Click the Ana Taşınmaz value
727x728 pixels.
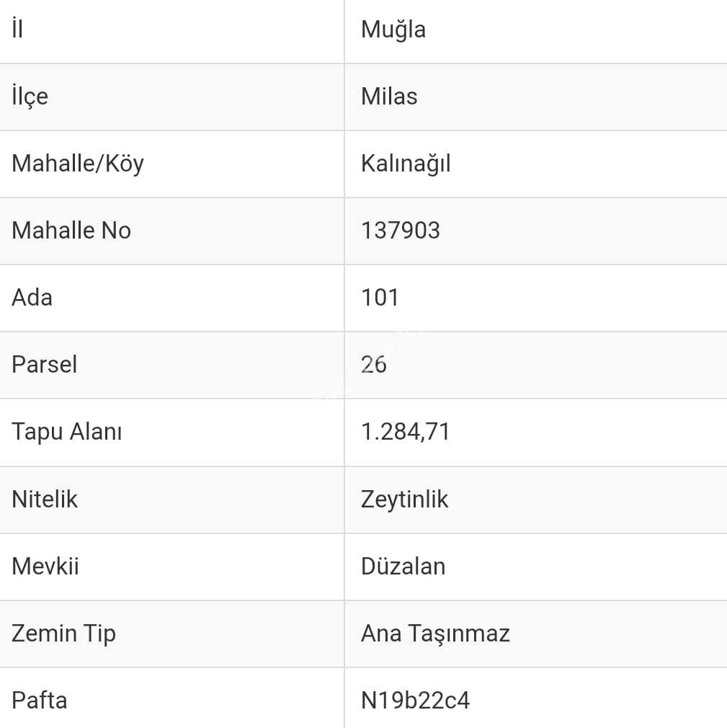[435, 633]
